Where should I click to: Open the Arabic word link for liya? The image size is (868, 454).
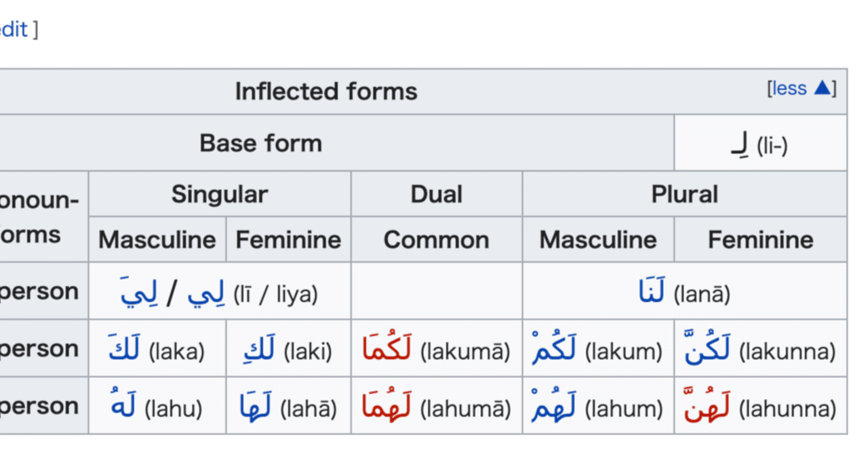(x=138, y=293)
